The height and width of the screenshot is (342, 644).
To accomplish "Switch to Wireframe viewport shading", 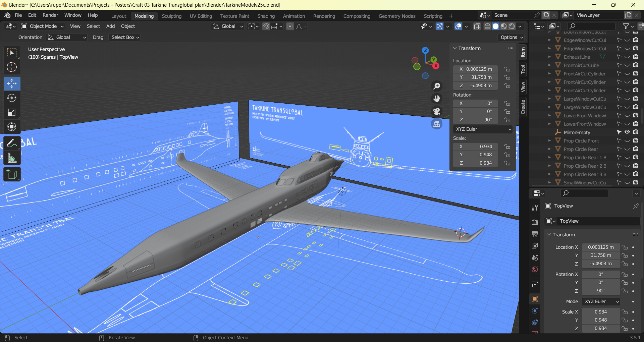I will tap(487, 26).
